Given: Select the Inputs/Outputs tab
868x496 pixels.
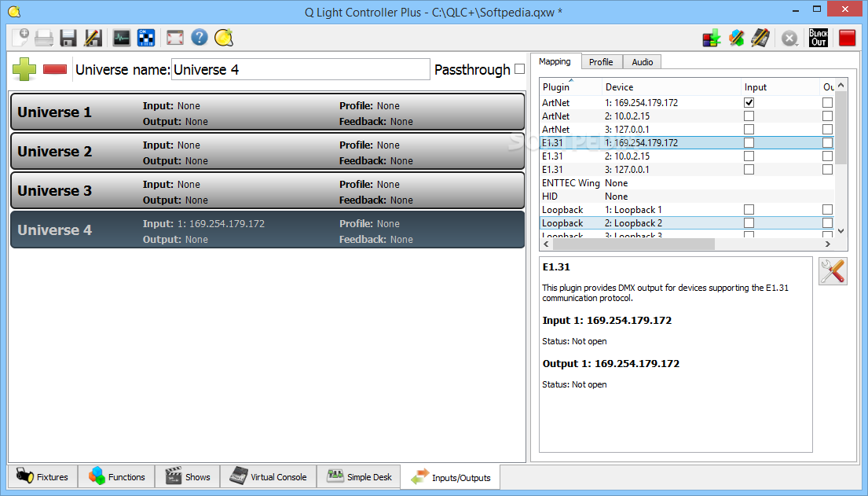Looking at the screenshot, I should pyautogui.click(x=451, y=477).
